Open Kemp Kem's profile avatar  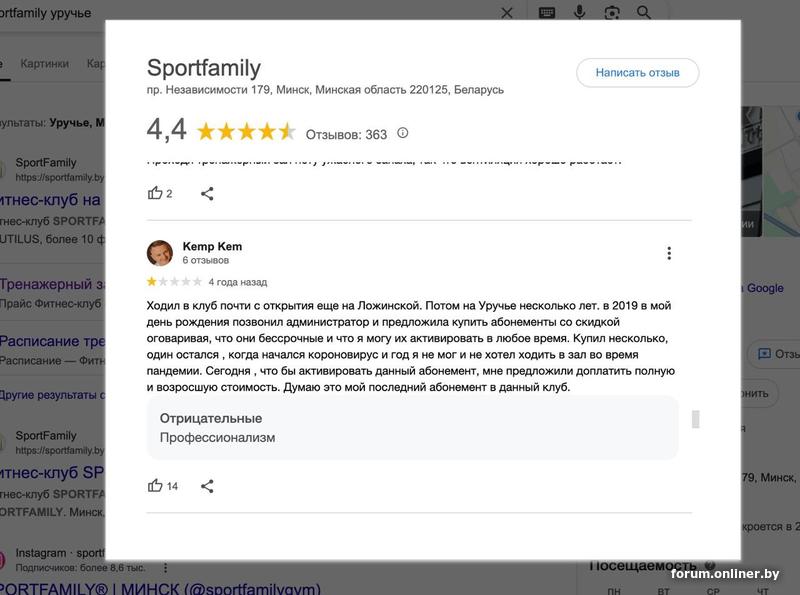click(x=160, y=252)
